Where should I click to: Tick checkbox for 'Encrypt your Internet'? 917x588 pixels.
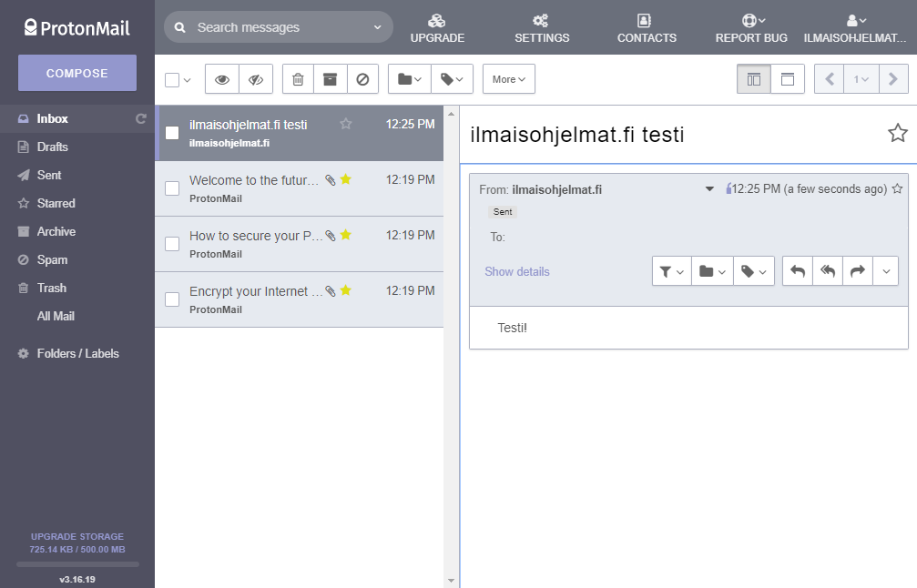pos(172,299)
